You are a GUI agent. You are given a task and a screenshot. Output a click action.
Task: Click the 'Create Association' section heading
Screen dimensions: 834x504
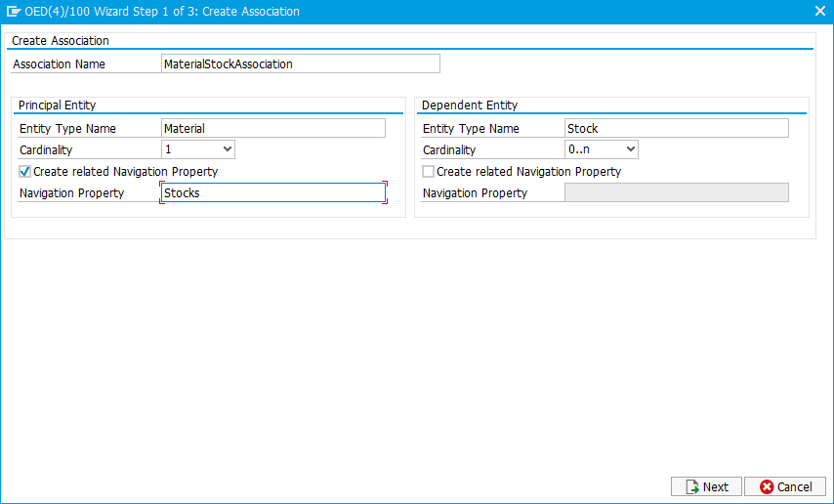[61, 40]
